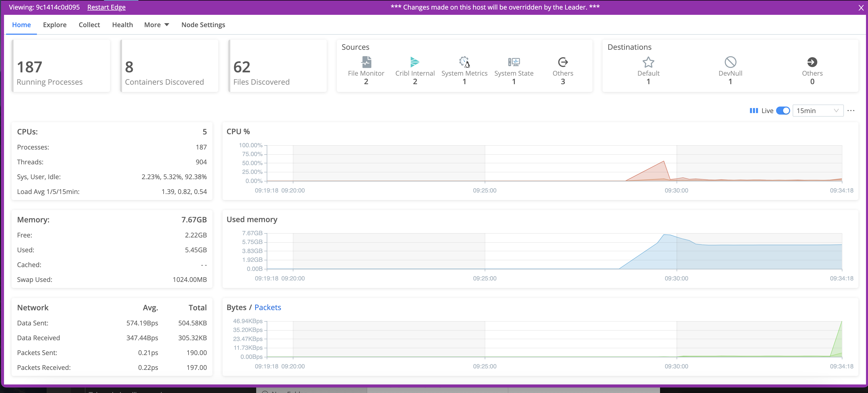Screen dimensions: 868x393
Task: Switch to the Collect tab
Action: [89, 25]
